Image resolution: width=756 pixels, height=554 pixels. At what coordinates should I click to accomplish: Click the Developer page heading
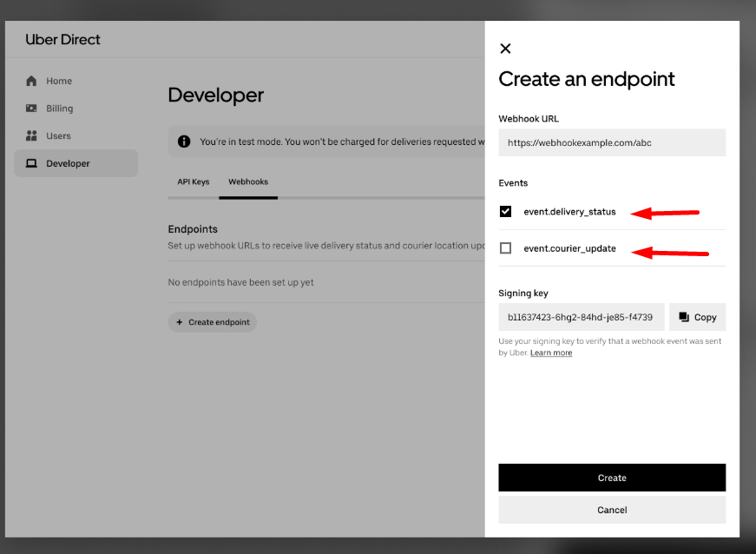pos(215,95)
